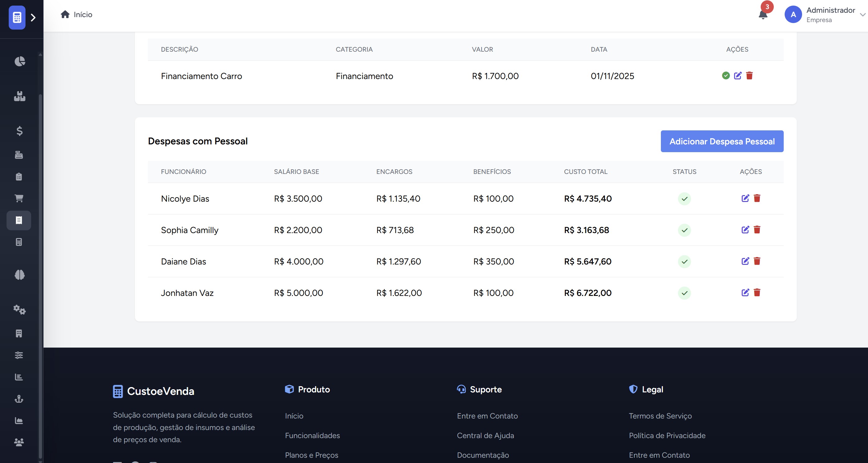868x463 pixels.
Task: Open the notifications bell icon
Action: coord(763,15)
